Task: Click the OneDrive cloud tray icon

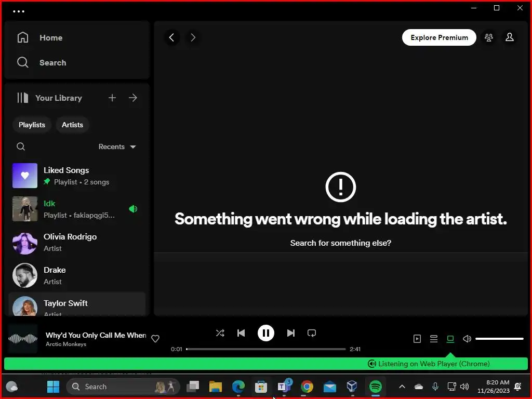Action: click(x=419, y=387)
